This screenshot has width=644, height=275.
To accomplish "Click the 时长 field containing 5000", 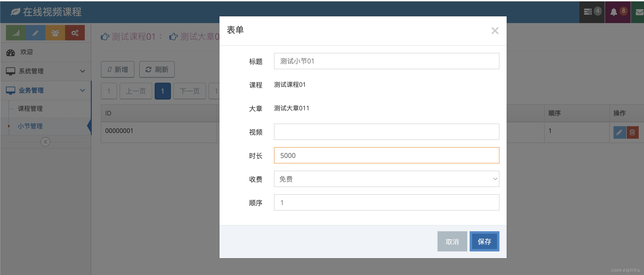I will click(x=386, y=155).
